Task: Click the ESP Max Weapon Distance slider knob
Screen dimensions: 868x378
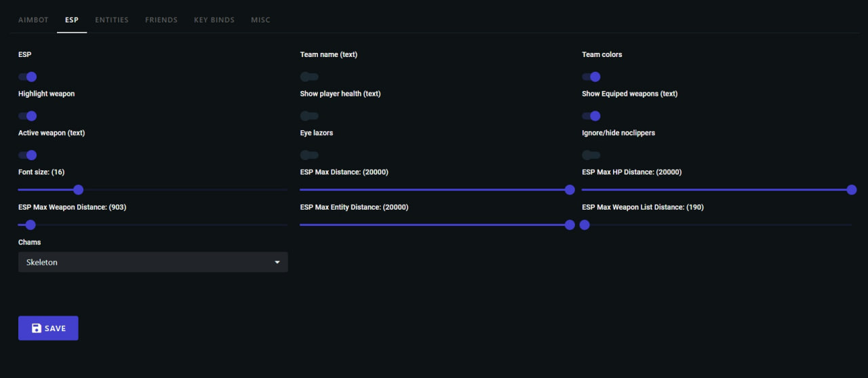Action: pos(31,225)
